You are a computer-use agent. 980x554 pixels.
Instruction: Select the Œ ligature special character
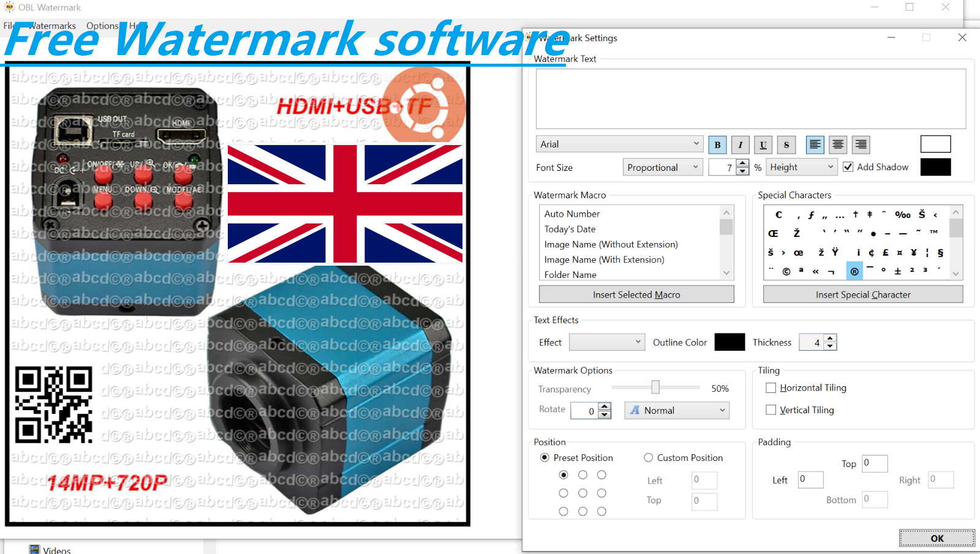click(774, 233)
